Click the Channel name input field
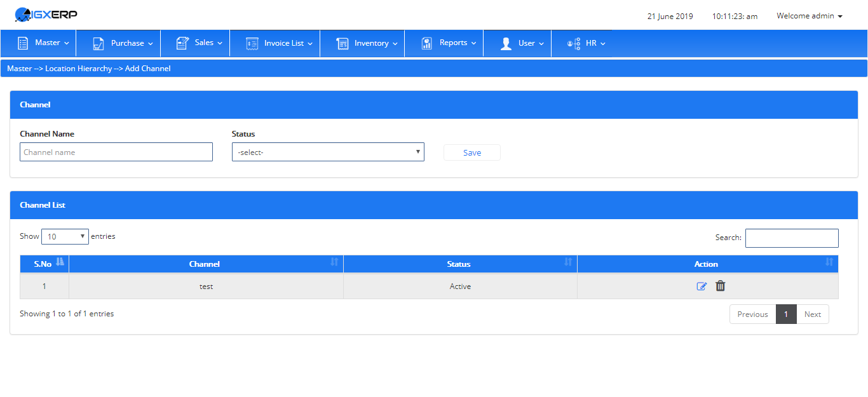Viewport: 868px width, 397px height. 116,152
